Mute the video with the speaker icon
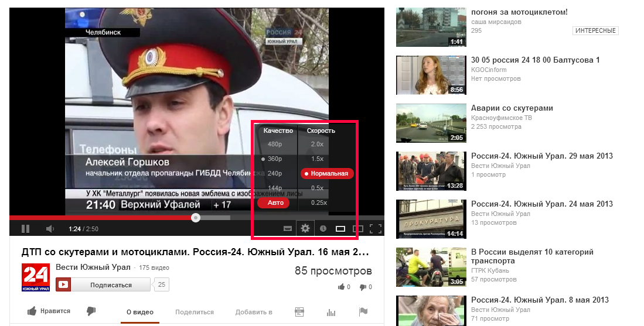Image resolution: width=644 pixels, height=326 pixels. tap(50, 229)
